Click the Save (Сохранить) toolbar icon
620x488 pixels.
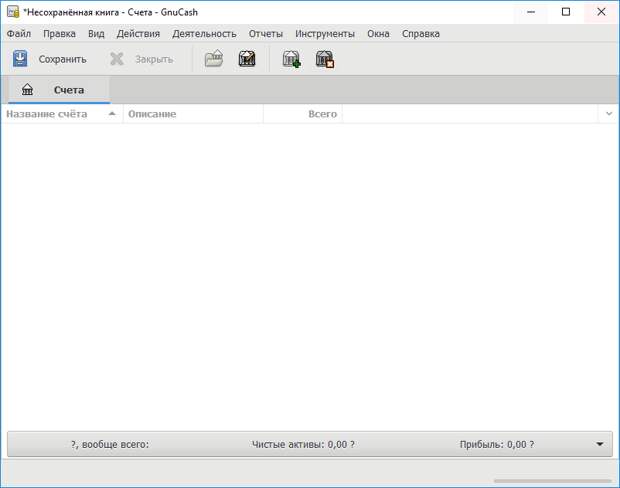tap(20, 59)
